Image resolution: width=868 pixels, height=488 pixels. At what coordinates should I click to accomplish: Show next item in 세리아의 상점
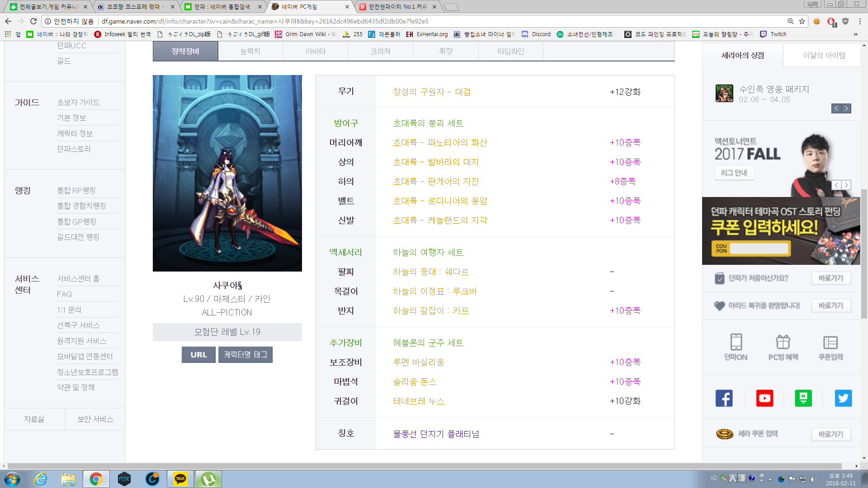846,108
